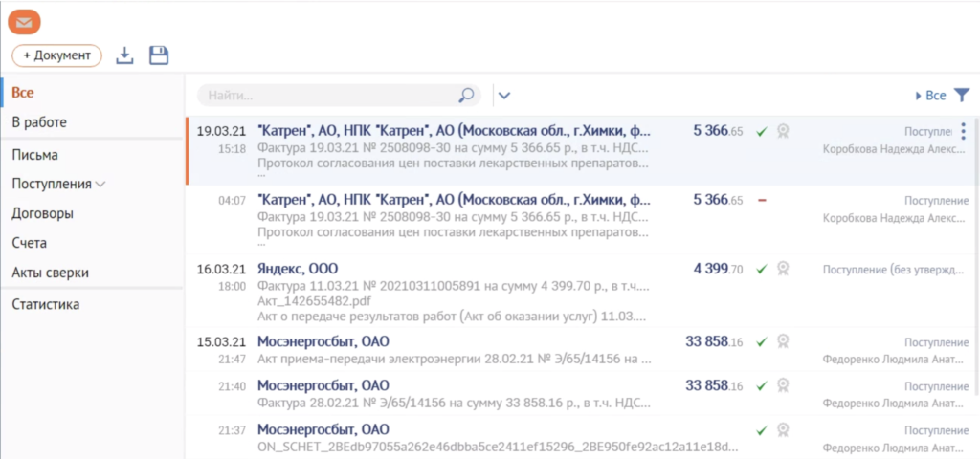Expand the Все filter arrow at right
This screenshot has width=980, height=459.
(918, 96)
